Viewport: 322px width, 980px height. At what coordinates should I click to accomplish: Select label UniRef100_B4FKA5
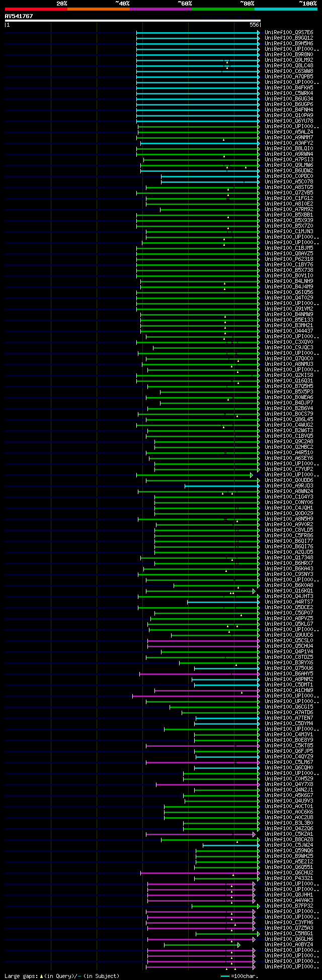tap(289, 87)
